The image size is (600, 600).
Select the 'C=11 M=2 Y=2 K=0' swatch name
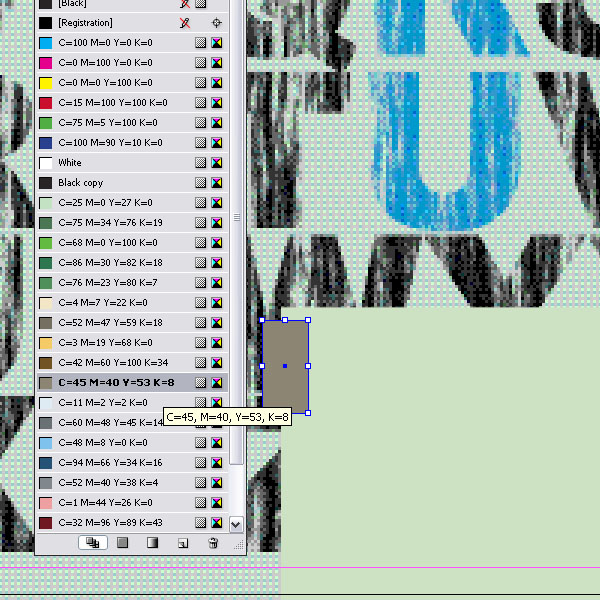[x=103, y=403]
